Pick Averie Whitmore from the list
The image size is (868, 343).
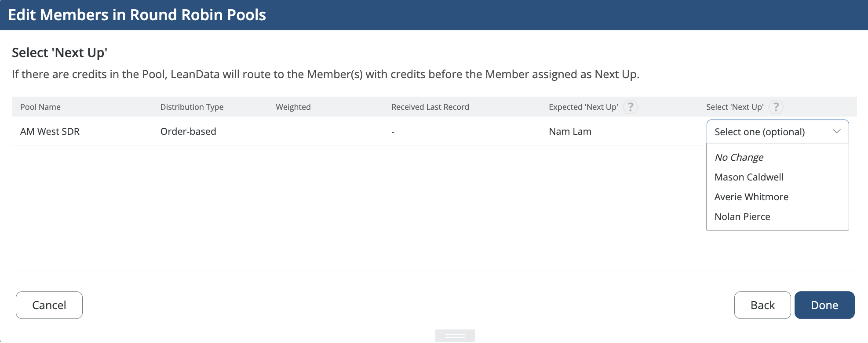coord(751,197)
